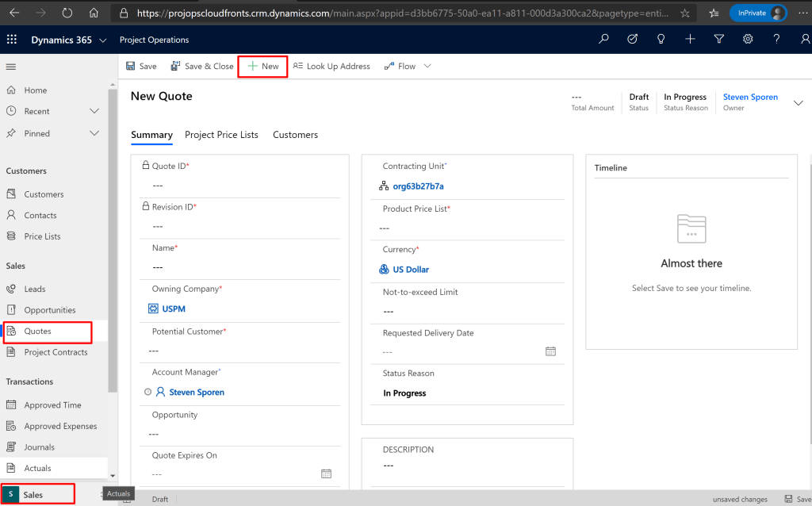Screen dimensions: 812x506
Task: Open the Advanced Find filter icon
Action: point(719,40)
